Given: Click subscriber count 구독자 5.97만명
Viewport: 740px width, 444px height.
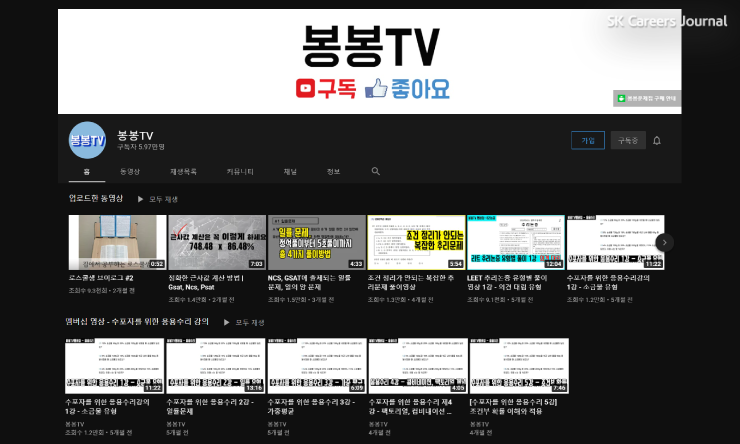Looking at the screenshot, I should (141, 147).
